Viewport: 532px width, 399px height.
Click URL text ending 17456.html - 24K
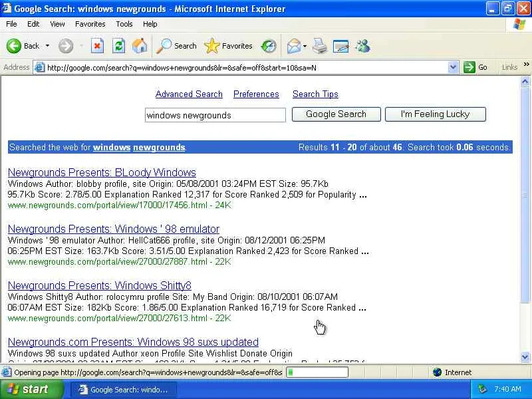tap(119, 205)
